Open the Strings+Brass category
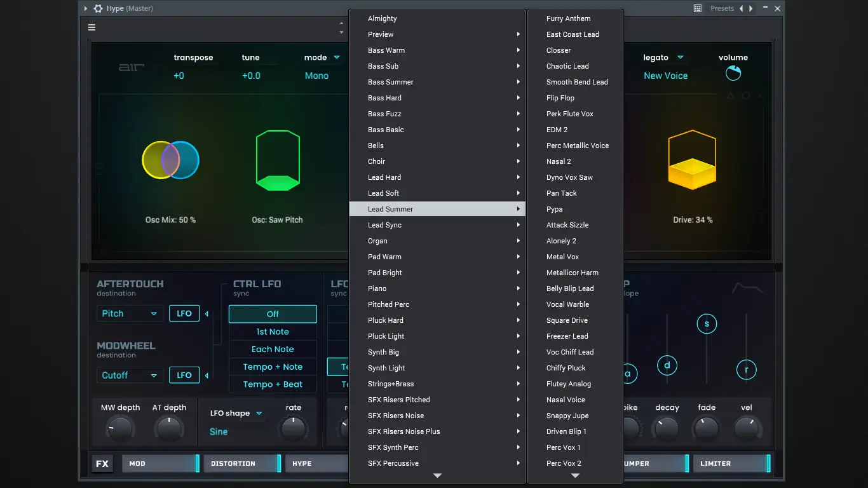 coord(437,384)
